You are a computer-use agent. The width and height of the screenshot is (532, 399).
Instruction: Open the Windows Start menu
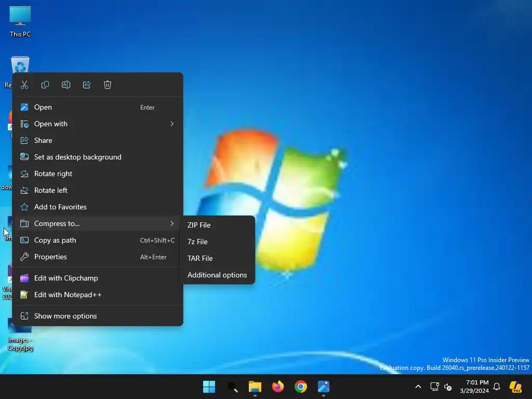pos(209,387)
